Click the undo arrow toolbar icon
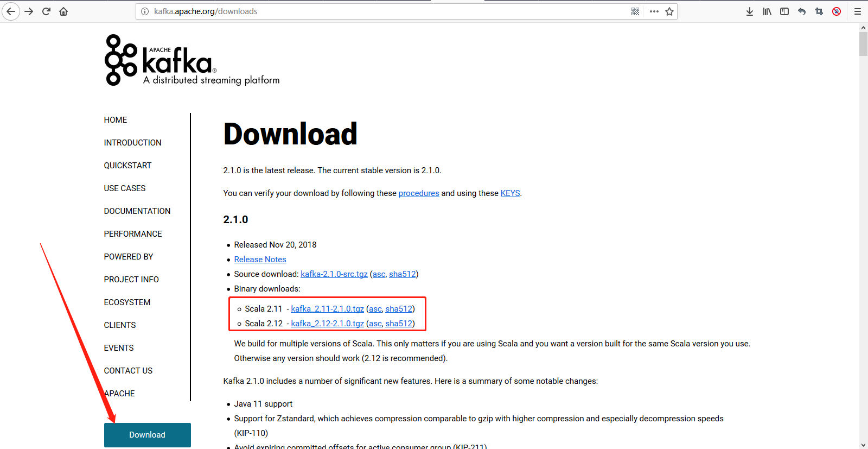This screenshot has height=449, width=868. click(802, 11)
